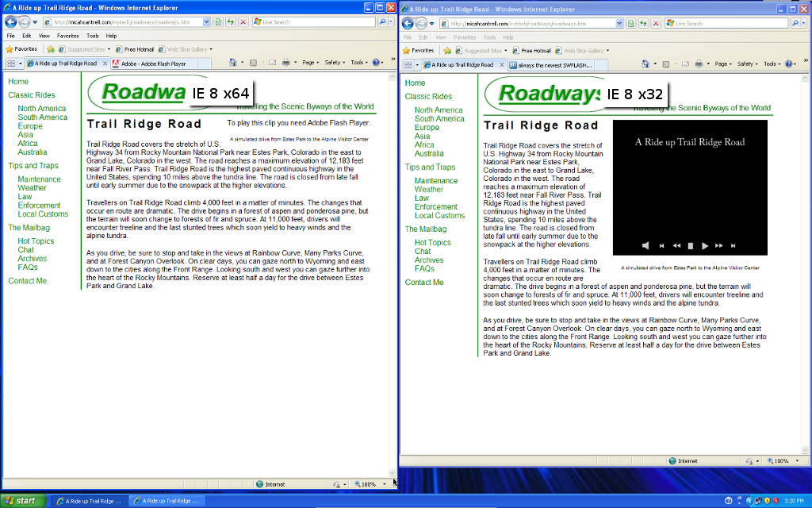
Task: Click search magnifier in right window
Action: coord(795,24)
